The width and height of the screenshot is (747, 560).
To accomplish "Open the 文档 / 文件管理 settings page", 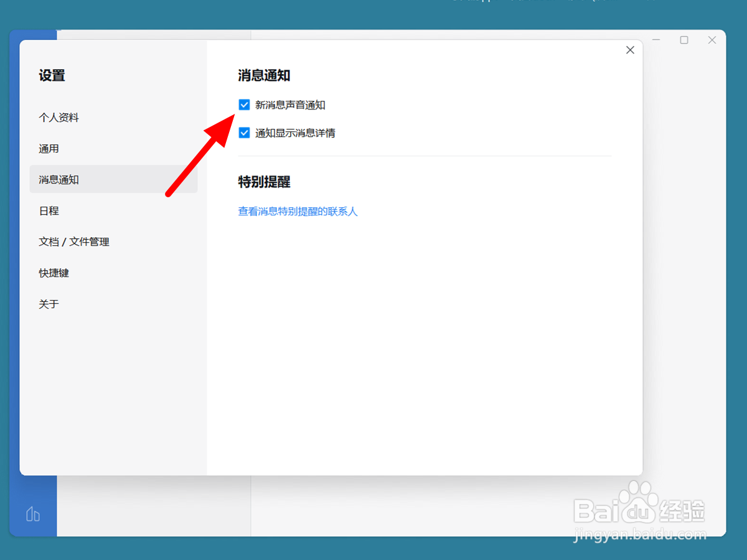I will click(x=74, y=241).
